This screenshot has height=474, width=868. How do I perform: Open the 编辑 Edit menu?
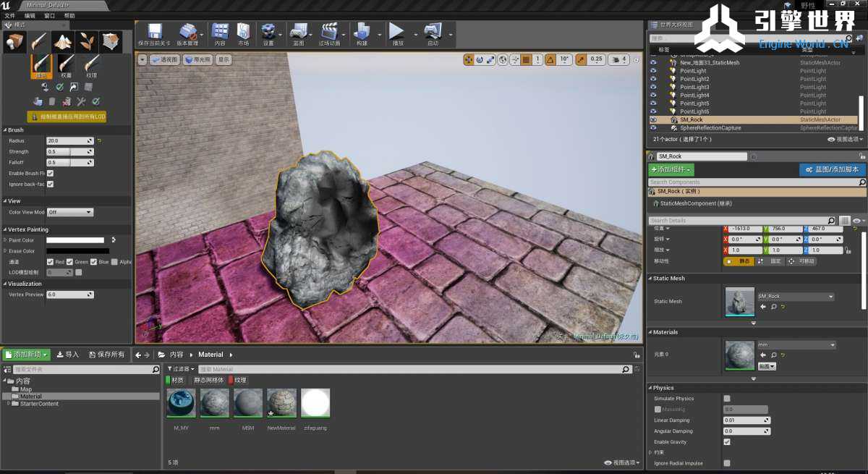(30, 15)
